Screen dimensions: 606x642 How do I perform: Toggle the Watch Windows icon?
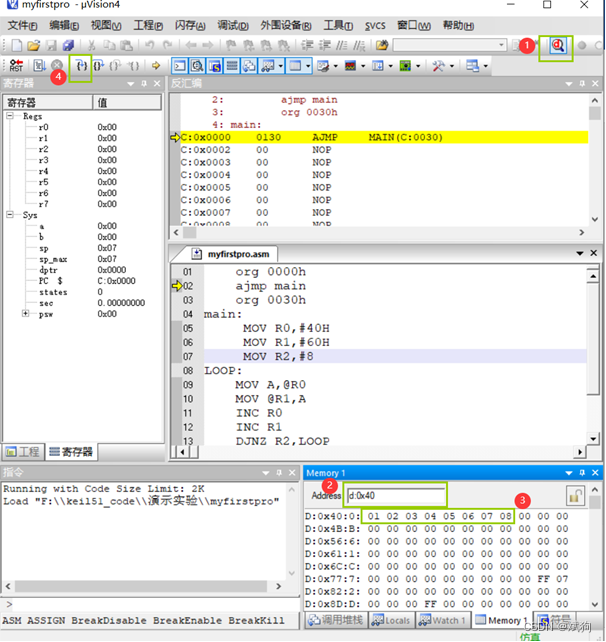click(268, 66)
